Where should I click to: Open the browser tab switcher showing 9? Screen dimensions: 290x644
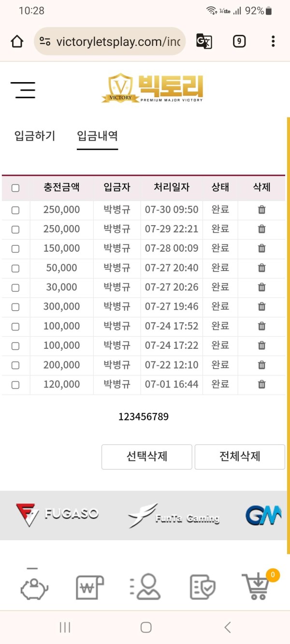tap(239, 42)
